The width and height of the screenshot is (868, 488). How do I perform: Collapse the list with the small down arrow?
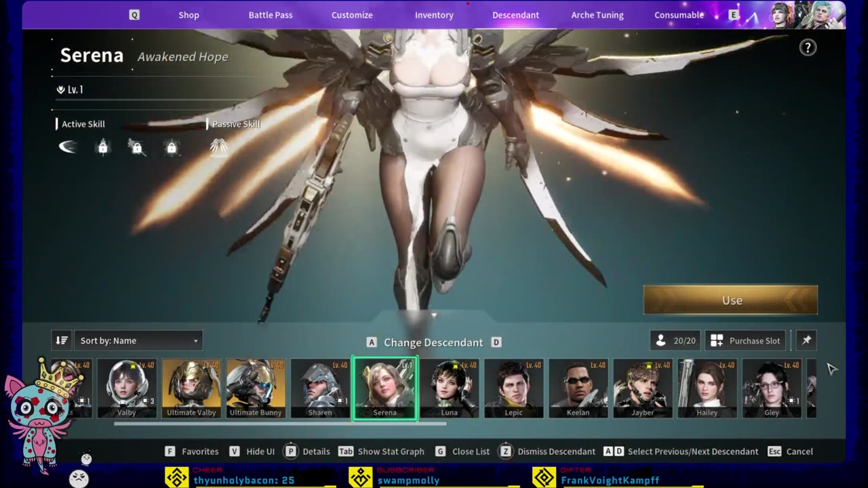[x=434, y=315]
